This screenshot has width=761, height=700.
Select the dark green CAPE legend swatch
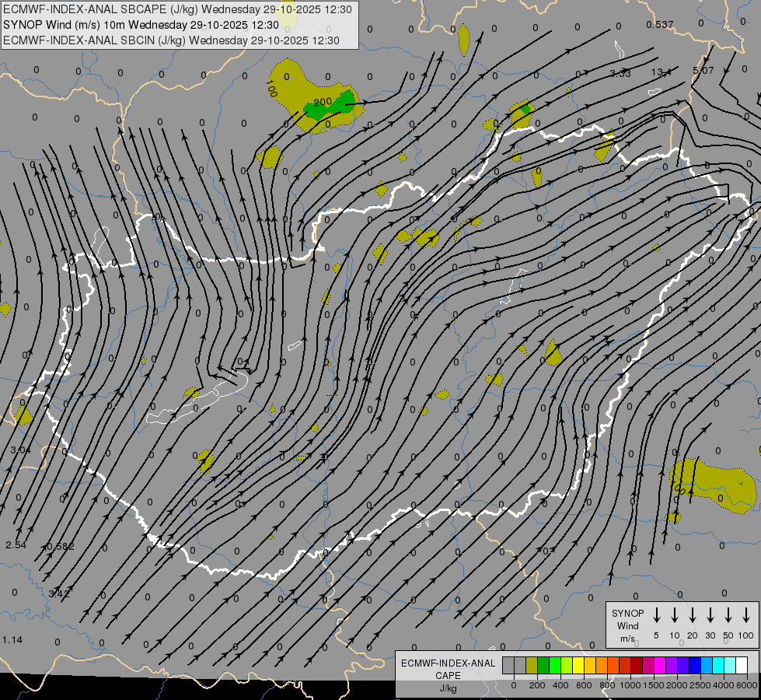[543, 665]
